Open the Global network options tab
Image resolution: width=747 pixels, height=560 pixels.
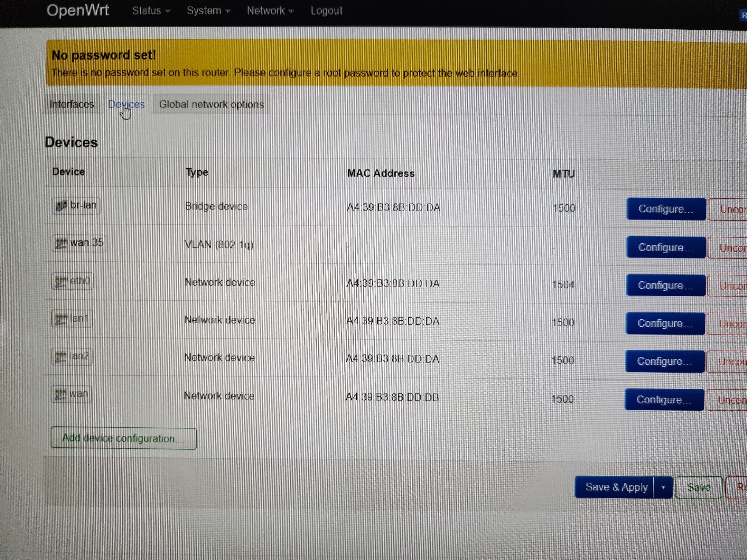click(x=211, y=105)
